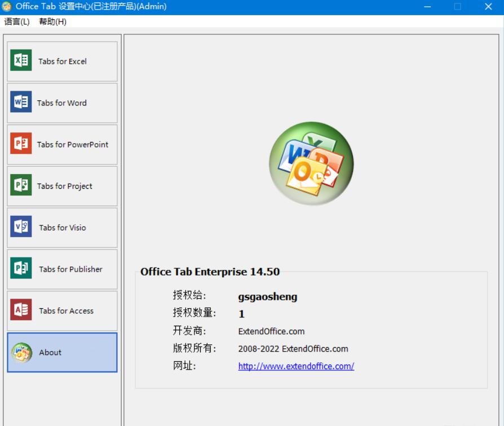The height and width of the screenshot is (426, 504).
Task: Select the Tabs for Visio label
Action: point(63,228)
